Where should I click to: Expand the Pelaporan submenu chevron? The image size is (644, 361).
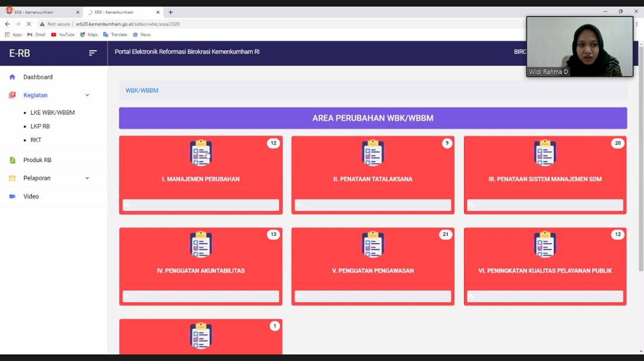tap(87, 178)
